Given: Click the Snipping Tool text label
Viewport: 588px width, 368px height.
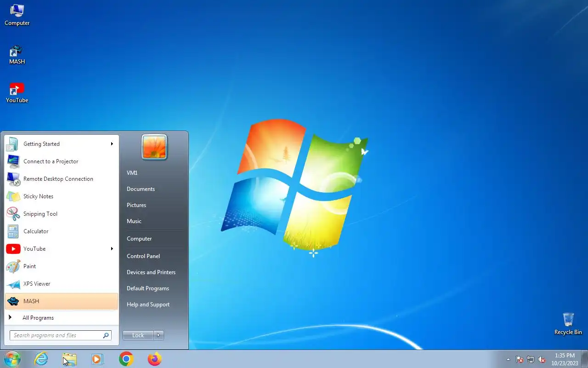Looking at the screenshot, I should click(40, 214).
